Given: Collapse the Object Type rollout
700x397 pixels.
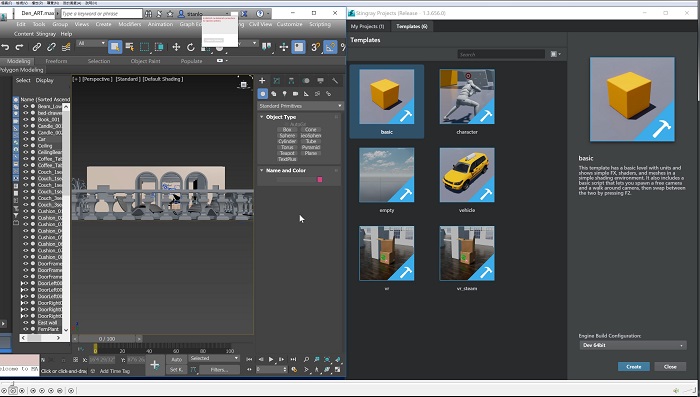Looking at the screenshot, I should [262, 117].
